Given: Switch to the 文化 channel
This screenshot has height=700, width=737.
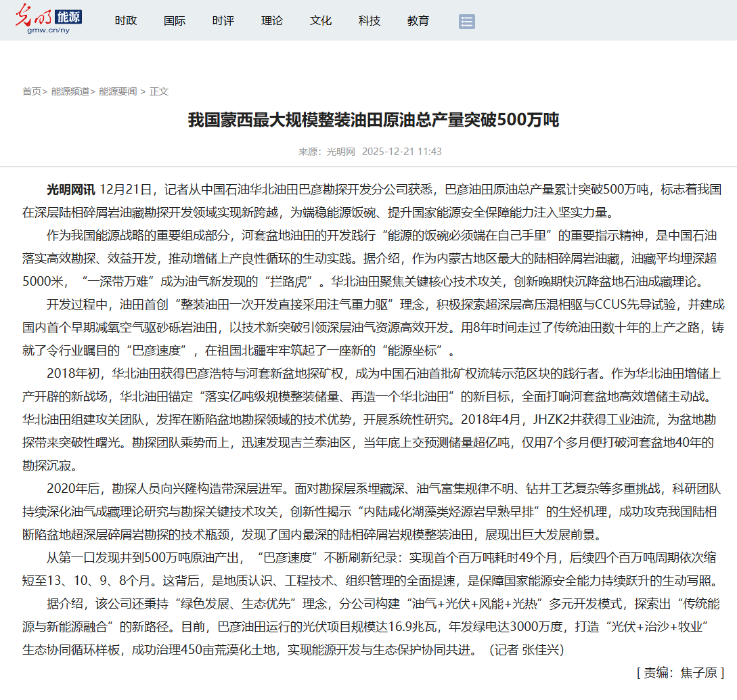Looking at the screenshot, I should [321, 21].
